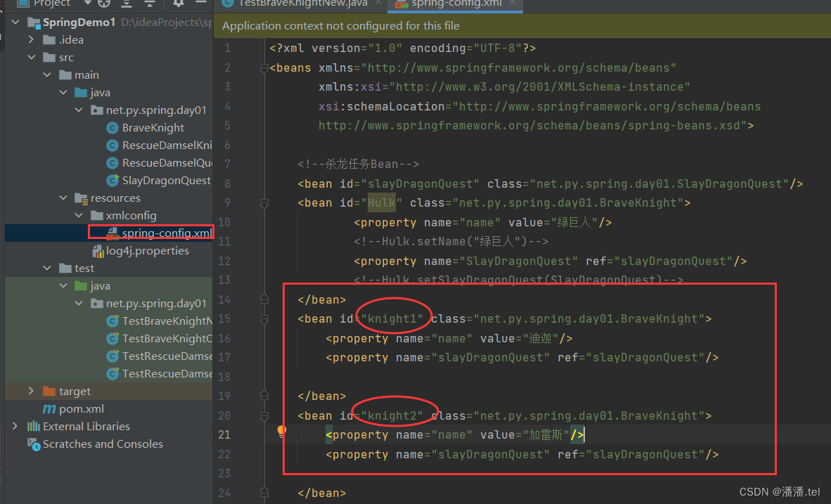This screenshot has width=831, height=504.
Task: Select the xmlconfig folder label
Action: pyautogui.click(x=131, y=215)
